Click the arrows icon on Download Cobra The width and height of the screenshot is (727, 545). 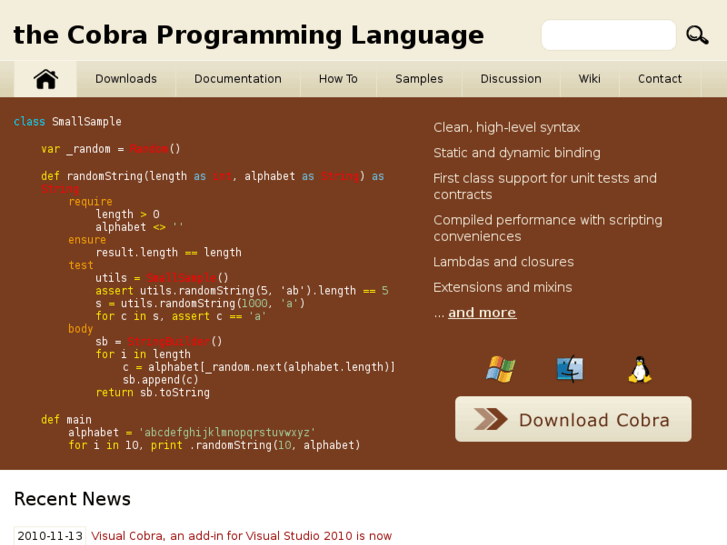click(x=490, y=419)
